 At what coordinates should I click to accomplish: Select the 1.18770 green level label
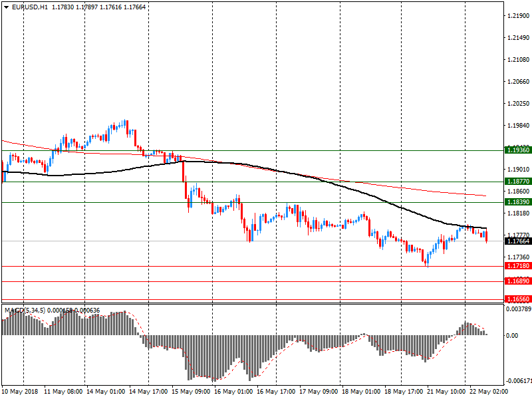coord(517,182)
